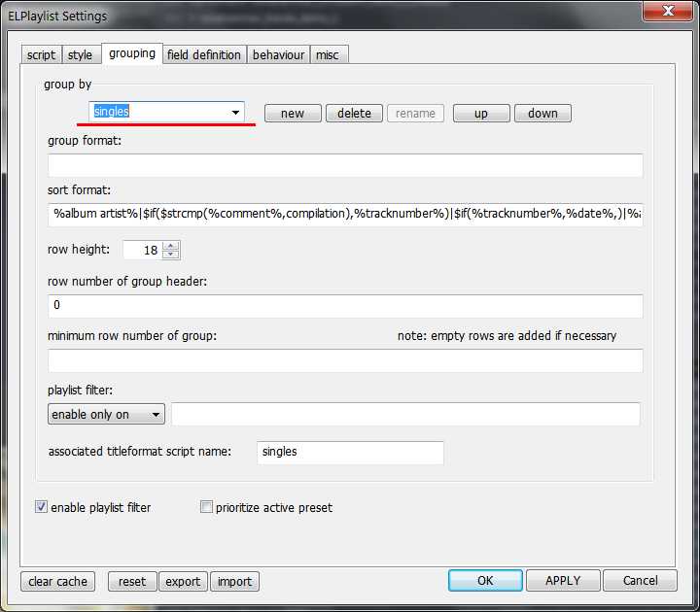Click into the sort format field
The height and width of the screenshot is (612, 700).
coord(345,215)
